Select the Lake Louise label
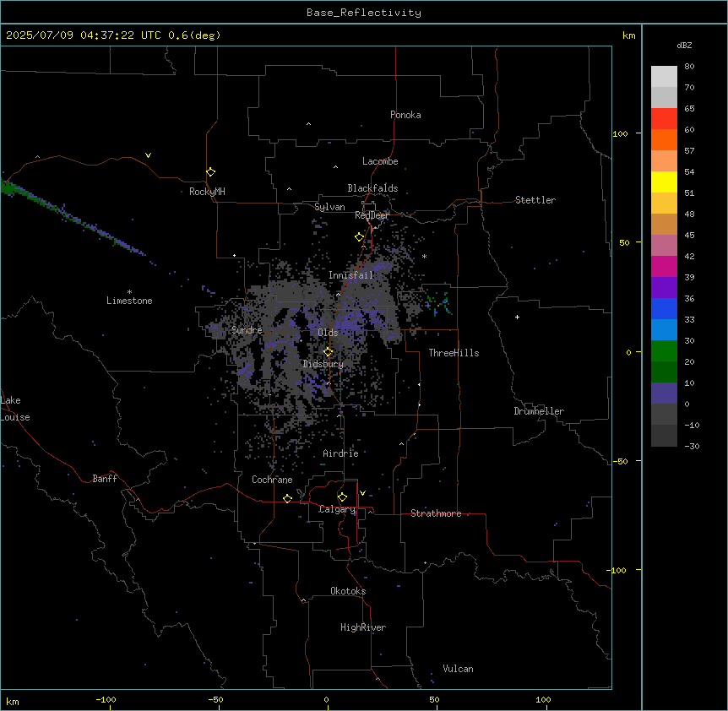 point(15,409)
